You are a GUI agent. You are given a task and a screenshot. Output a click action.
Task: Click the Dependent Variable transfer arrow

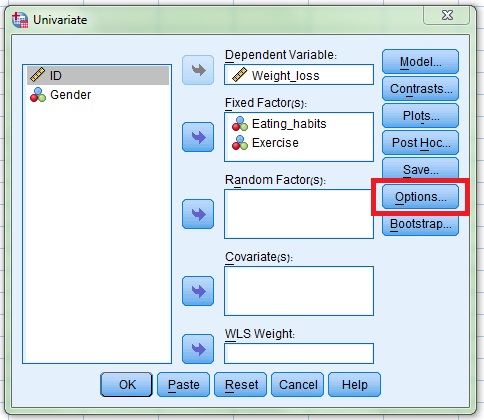pyautogui.click(x=198, y=70)
